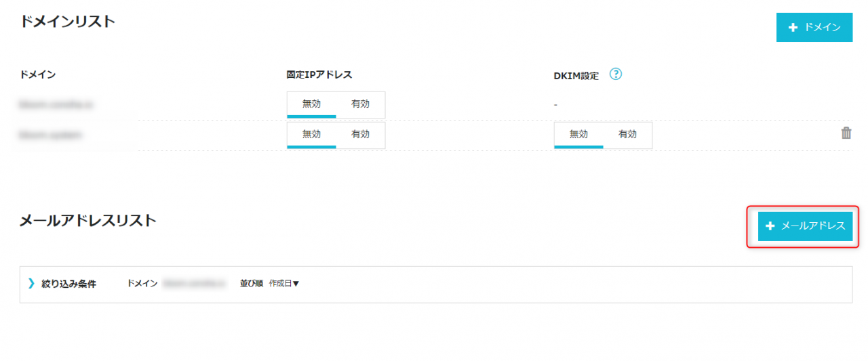Click the メールアドレスリスト section heading
868x361 pixels.
[x=88, y=220]
